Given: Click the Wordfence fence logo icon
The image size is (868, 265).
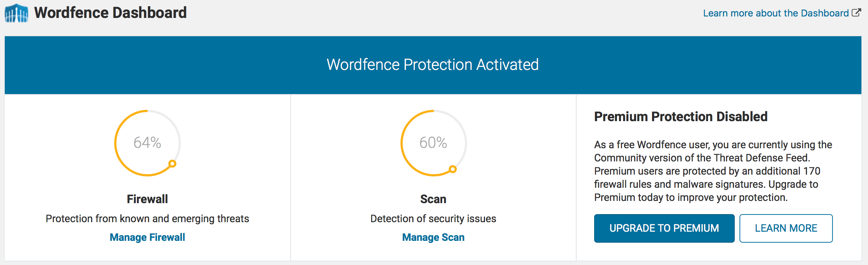Looking at the screenshot, I should (x=16, y=13).
